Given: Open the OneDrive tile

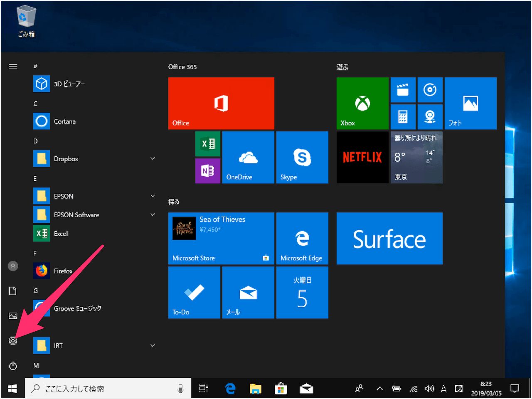Looking at the screenshot, I should [x=248, y=157].
